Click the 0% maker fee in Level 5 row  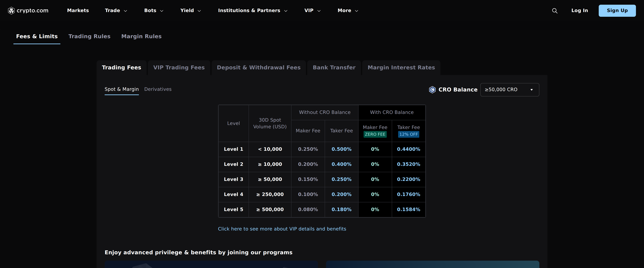tap(375, 210)
